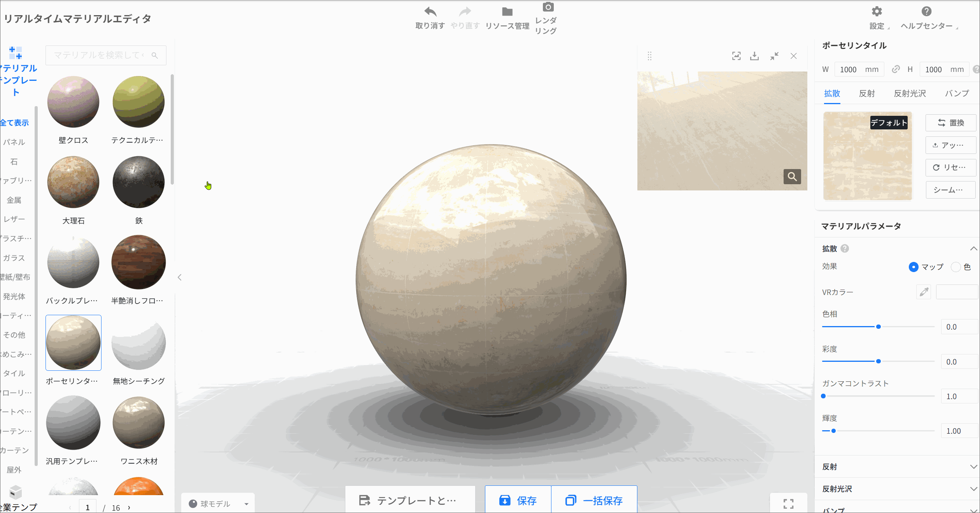Image resolution: width=980 pixels, height=513 pixels.
Task: Select the 無地シーチング material sphere
Action: pyautogui.click(x=138, y=343)
